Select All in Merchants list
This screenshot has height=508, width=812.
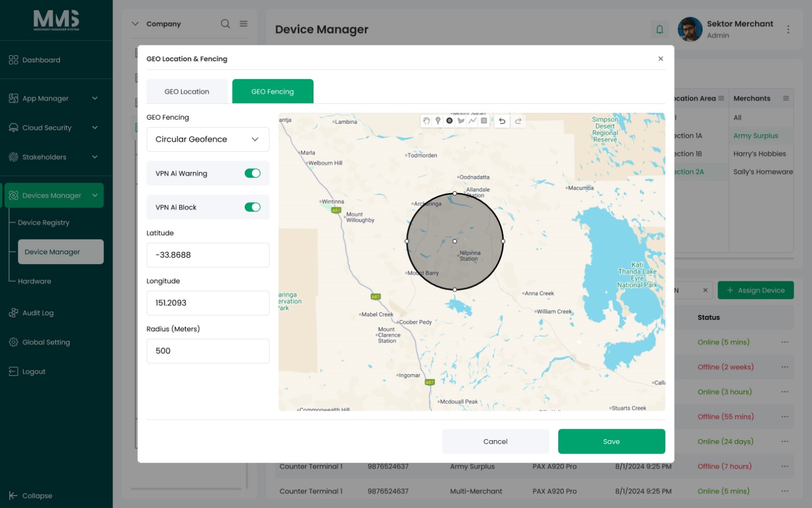[x=737, y=118]
